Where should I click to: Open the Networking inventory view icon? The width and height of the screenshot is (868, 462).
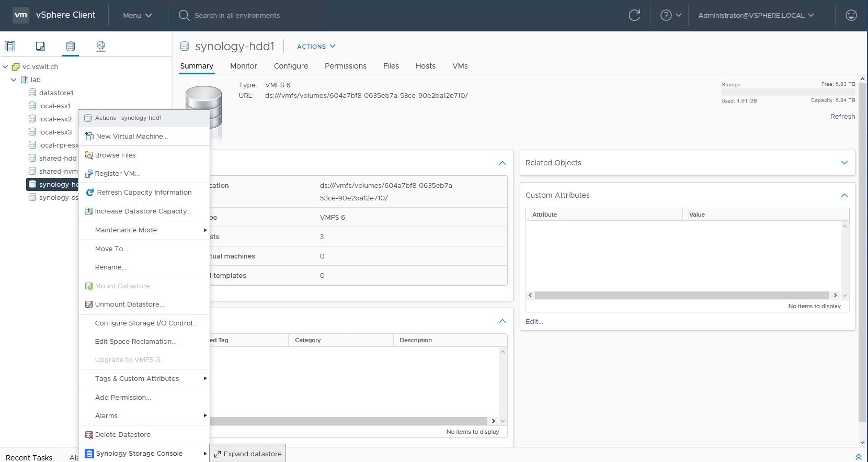[101, 46]
